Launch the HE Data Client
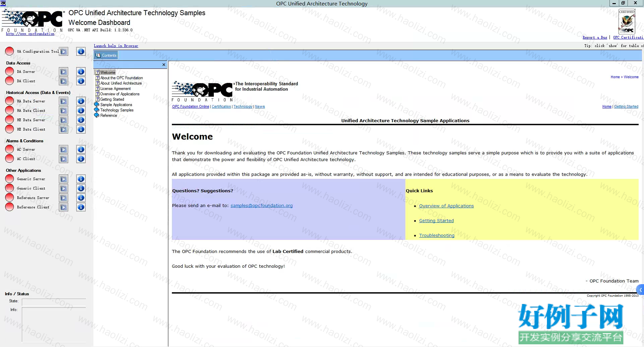644x347 pixels. click(64, 129)
